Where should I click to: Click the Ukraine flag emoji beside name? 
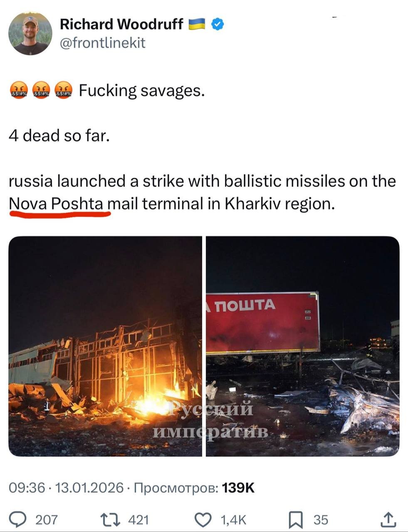point(197,24)
